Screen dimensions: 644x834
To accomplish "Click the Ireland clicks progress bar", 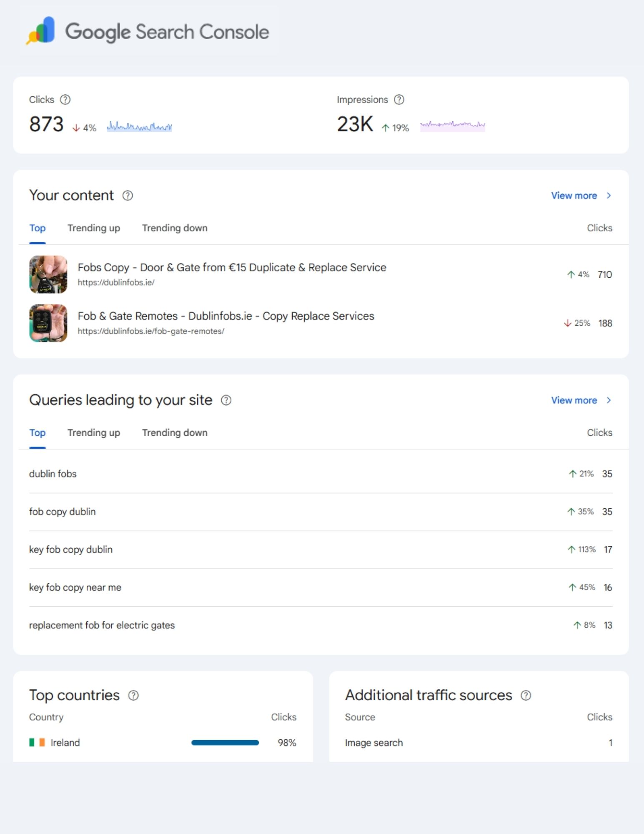I will [225, 742].
